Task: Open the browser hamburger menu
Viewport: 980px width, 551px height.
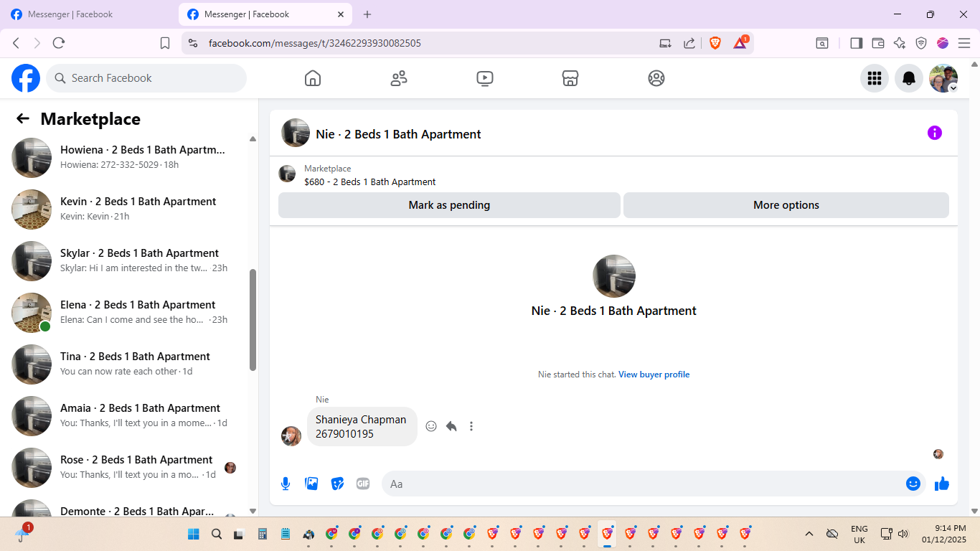Action: pyautogui.click(x=964, y=43)
